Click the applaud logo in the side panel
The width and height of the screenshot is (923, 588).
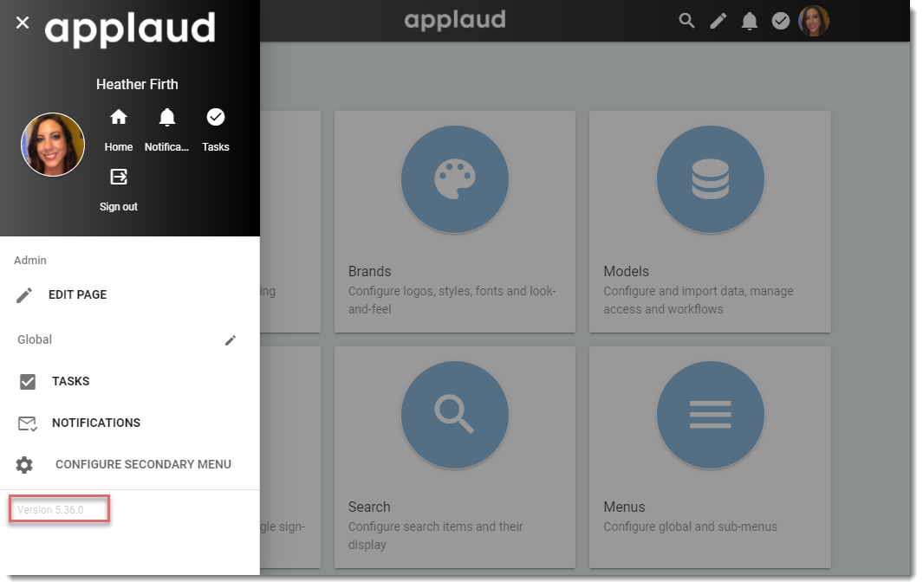130,30
